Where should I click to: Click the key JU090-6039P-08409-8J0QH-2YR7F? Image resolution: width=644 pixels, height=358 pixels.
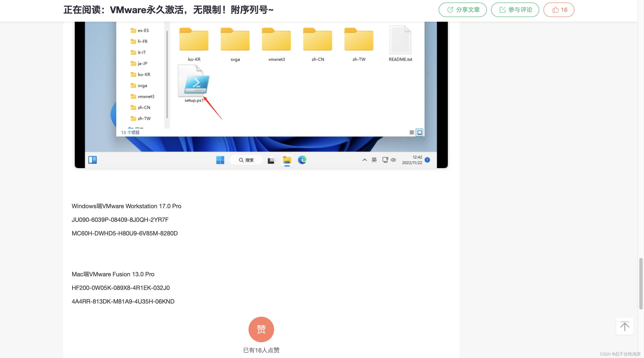click(120, 220)
